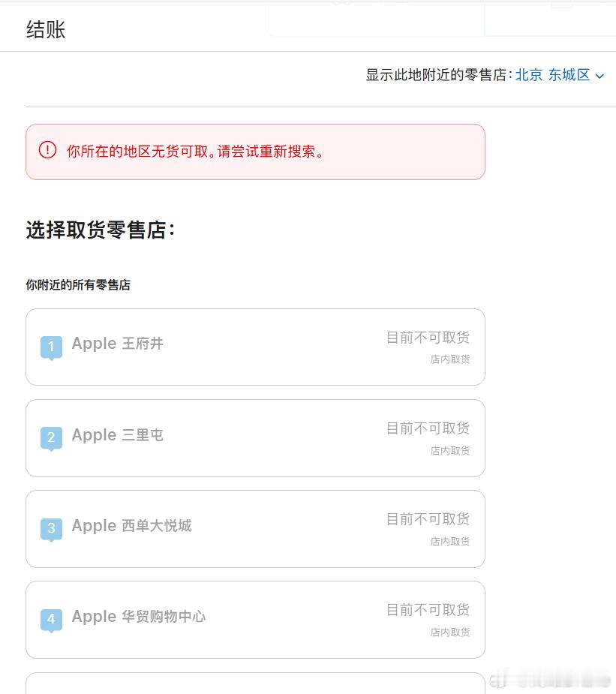Expand the chevron beside 北京 东城区
Image resolution: width=616 pixels, height=694 pixels.
click(x=599, y=76)
